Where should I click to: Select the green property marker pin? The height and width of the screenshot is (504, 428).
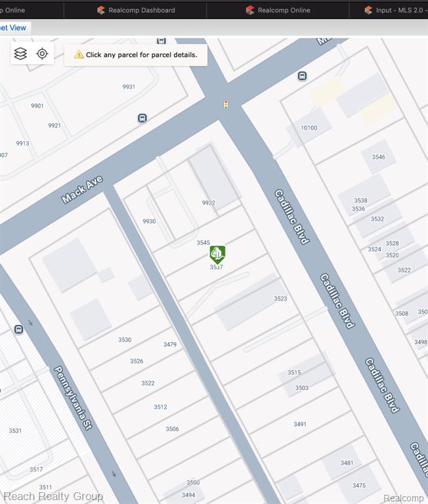[217, 255]
